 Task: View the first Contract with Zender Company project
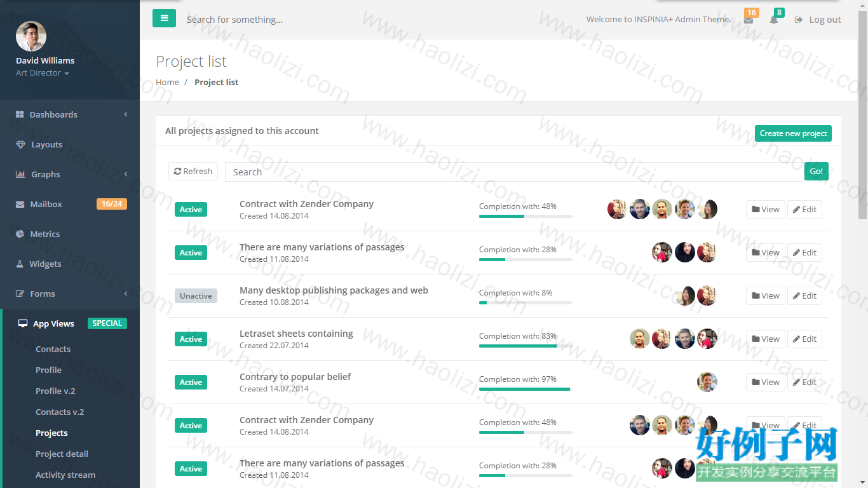tap(766, 210)
